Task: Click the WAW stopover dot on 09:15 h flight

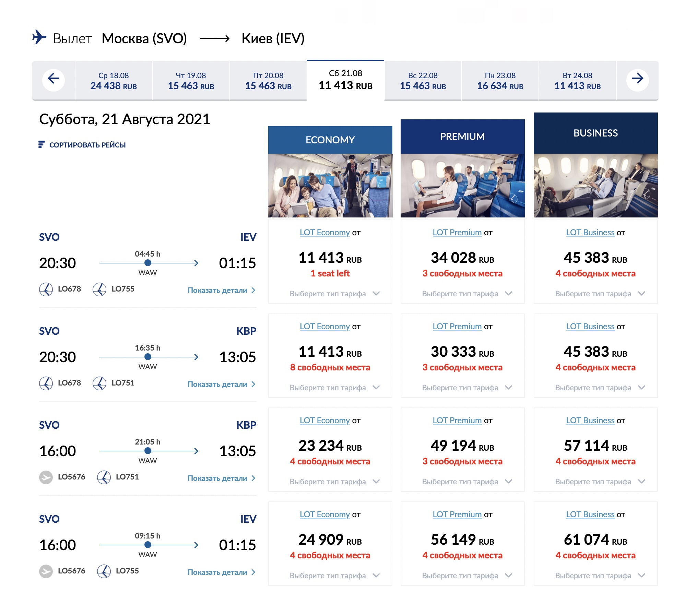Action: coord(148,545)
